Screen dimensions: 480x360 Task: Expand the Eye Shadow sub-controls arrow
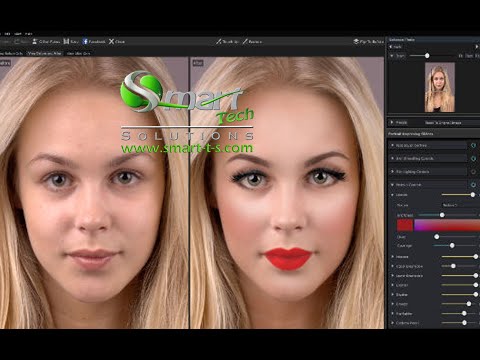tap(392, 266)
